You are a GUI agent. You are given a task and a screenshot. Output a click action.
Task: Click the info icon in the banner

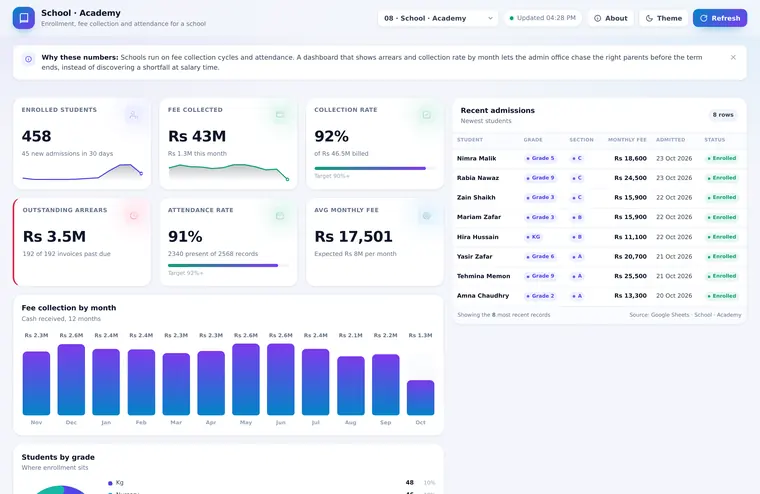click(29, 59)
